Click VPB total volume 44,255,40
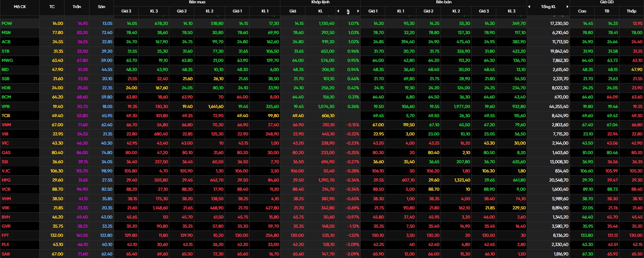644x258 pixels. pyautogui.click(x=559, y=106)
